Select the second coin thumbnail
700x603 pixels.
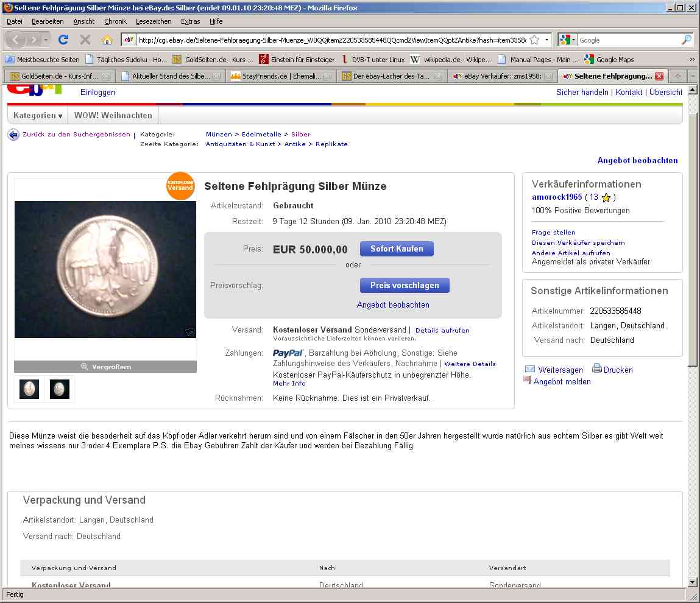click(x=60, y=389)
